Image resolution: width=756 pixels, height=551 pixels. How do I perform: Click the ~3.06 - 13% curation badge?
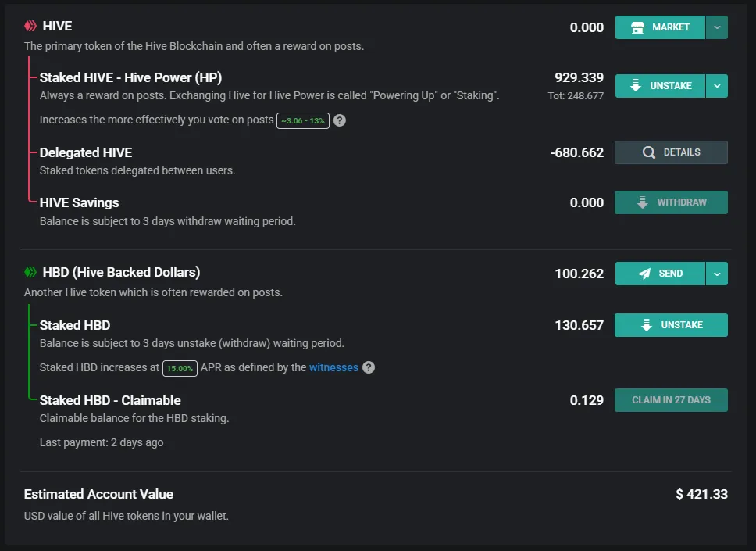(x=303, y=120)
